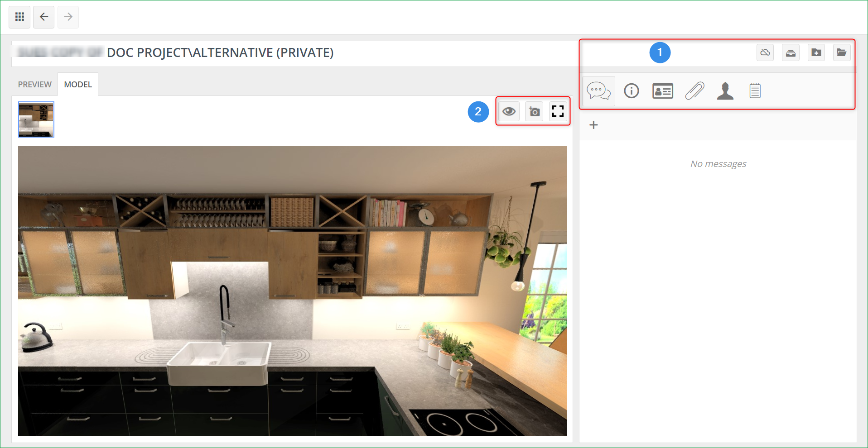Switch to the PREVIEW tab
Viewport: 868px width, 448px height.
[x=35, y=85]
